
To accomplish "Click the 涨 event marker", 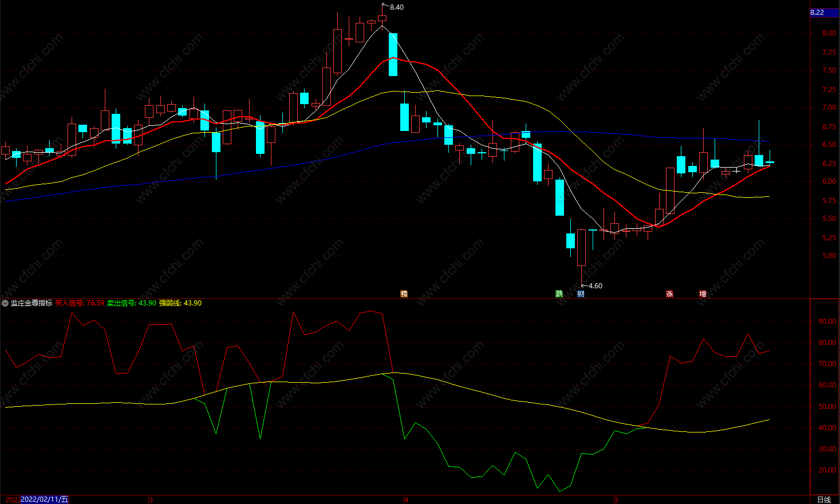I will (669, 294).
